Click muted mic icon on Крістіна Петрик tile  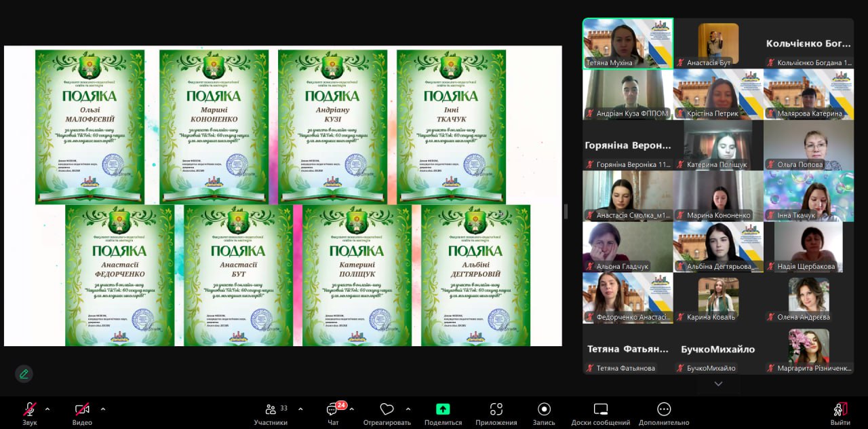click(680, 113)
